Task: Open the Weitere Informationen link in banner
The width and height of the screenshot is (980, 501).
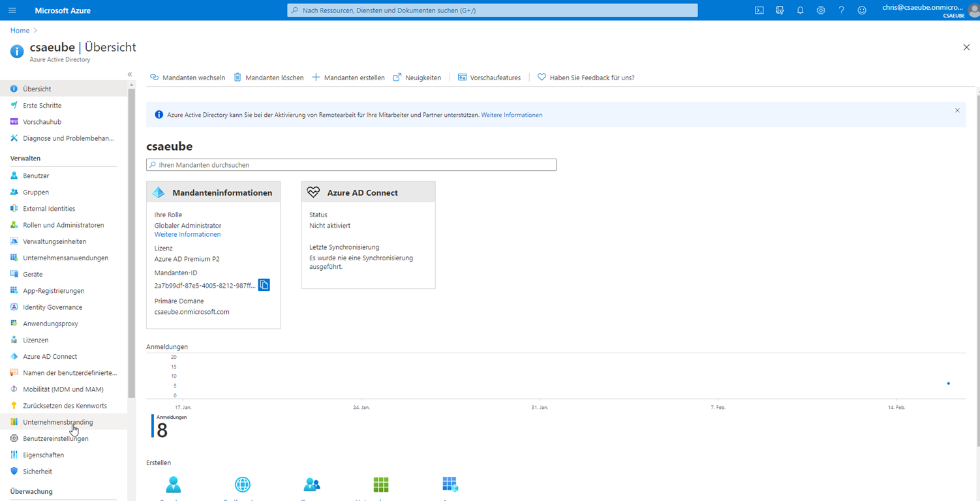Action: click(x=512, y=115)
